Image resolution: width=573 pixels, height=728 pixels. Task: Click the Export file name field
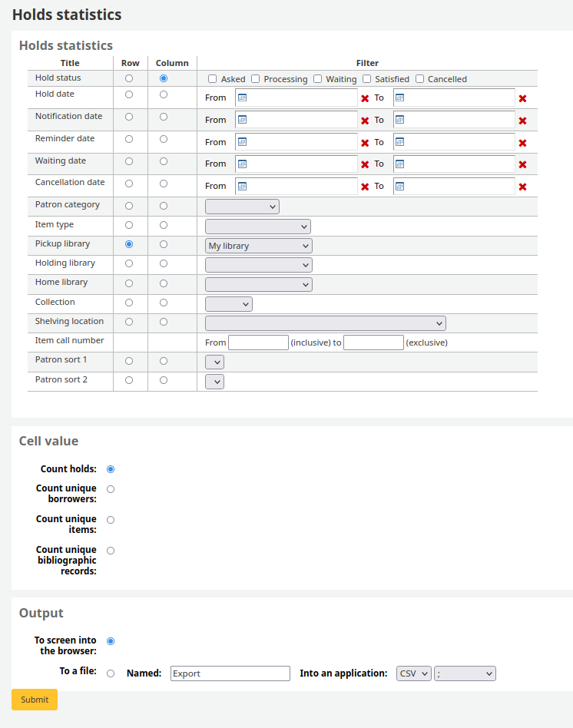(x=230, y=673)
